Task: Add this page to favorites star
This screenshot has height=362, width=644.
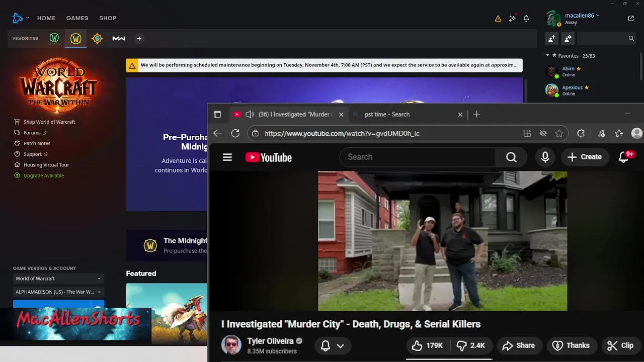Action: (x=559, y=133)
